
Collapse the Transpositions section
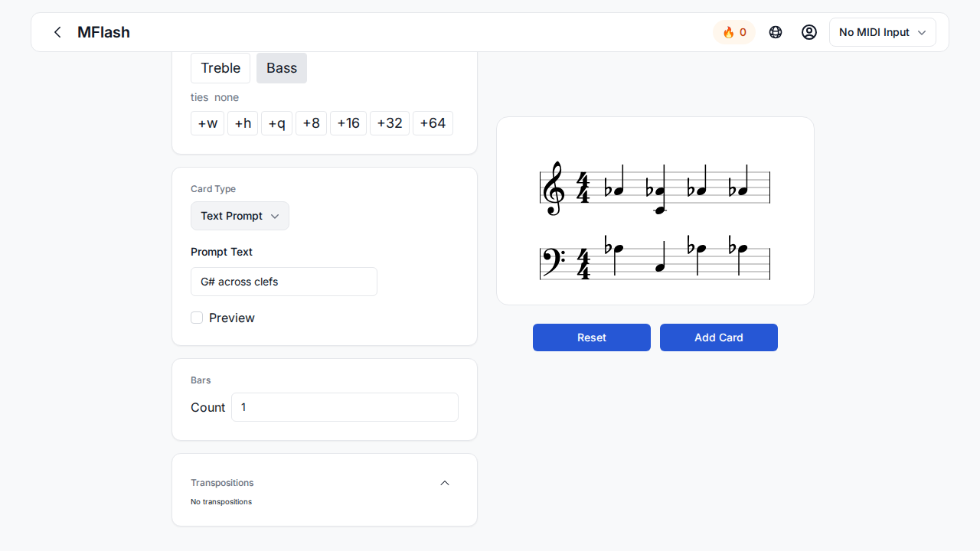coord(445,483)
